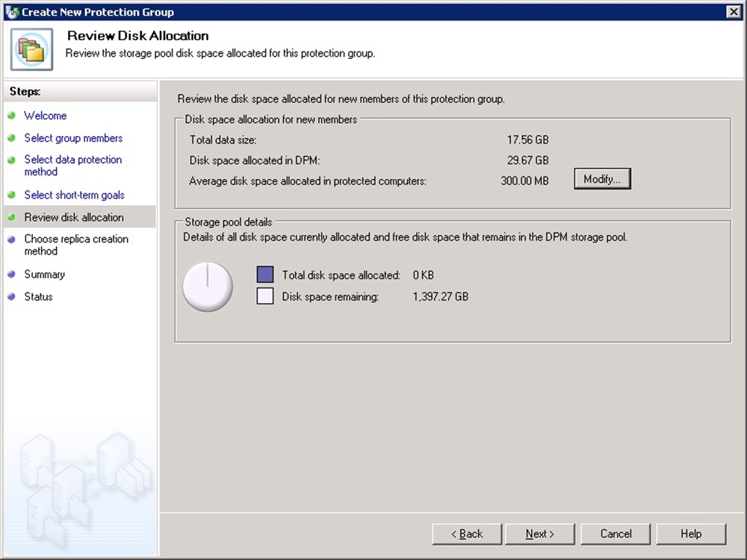Click the Disk space remaining swatch
The image size is (747, 560).
(x=265, y=296)
